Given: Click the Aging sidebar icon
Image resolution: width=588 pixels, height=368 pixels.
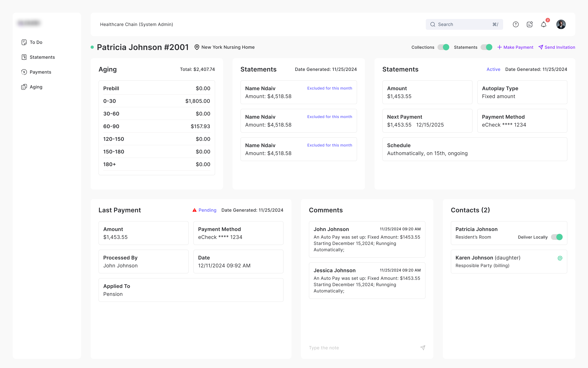Looking at the screenshot, I should (24, 87).
